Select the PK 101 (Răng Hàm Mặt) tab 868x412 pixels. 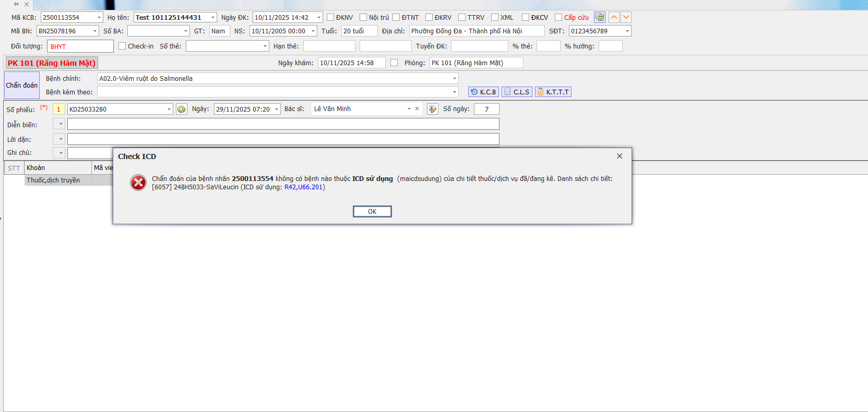coord(52,63)
